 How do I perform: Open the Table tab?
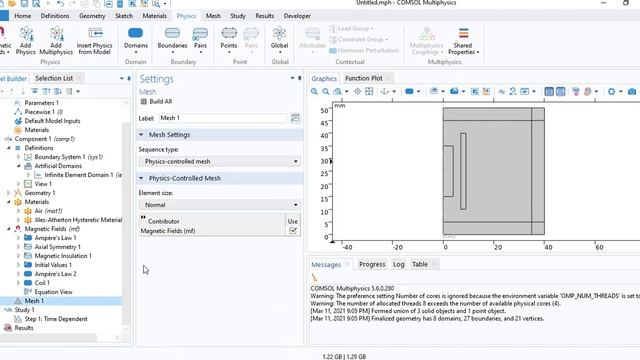[420, 264]
